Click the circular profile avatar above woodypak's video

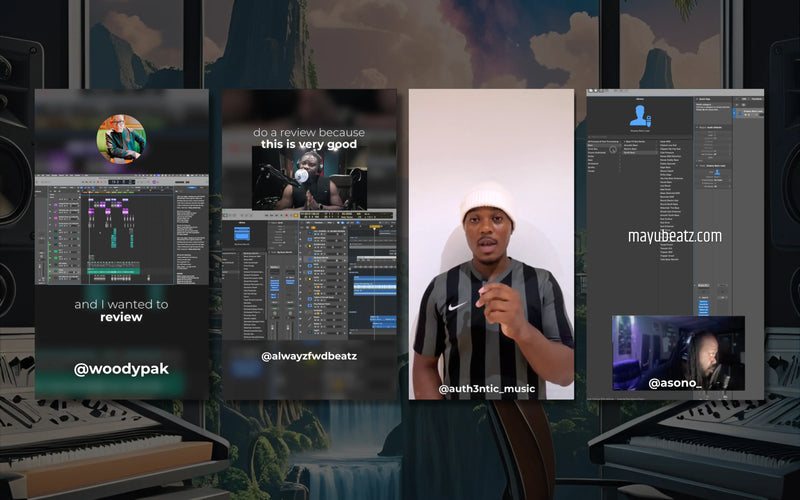121,139
